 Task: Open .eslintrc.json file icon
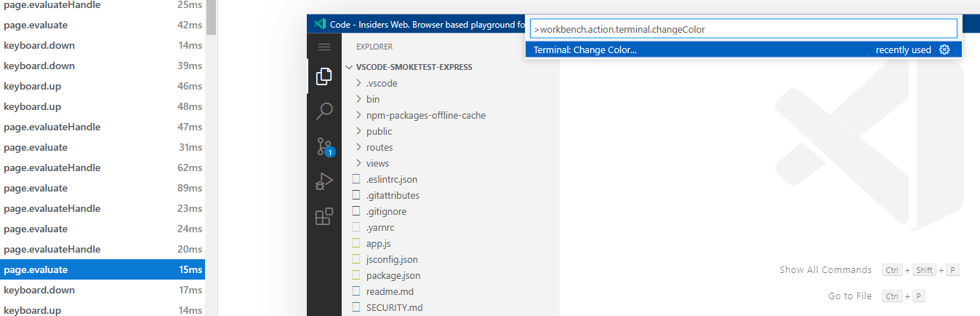point(356,179)
